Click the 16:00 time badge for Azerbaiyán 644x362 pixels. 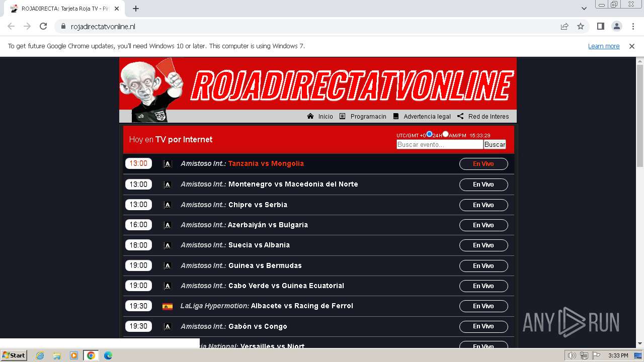138,225
